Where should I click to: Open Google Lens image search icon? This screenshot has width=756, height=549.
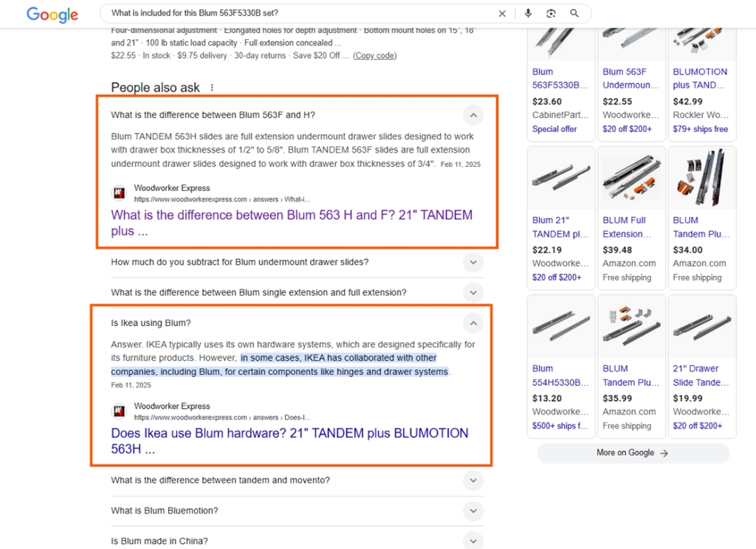click(551, 13)
